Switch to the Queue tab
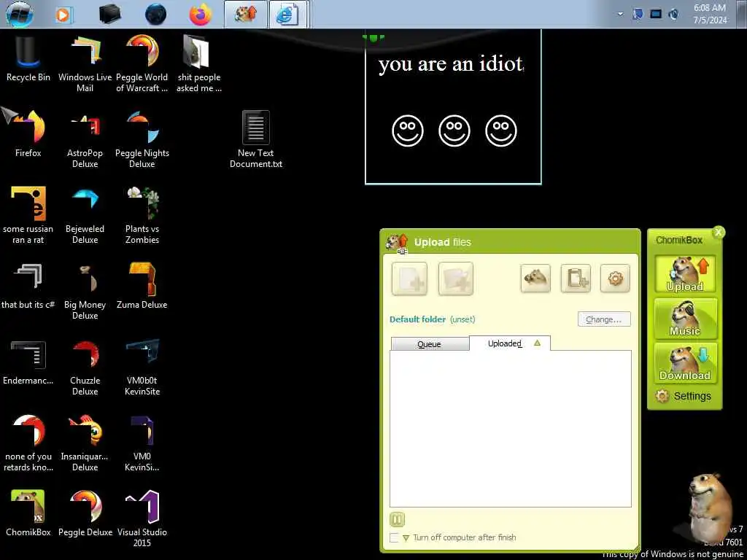 click(429, 344)
